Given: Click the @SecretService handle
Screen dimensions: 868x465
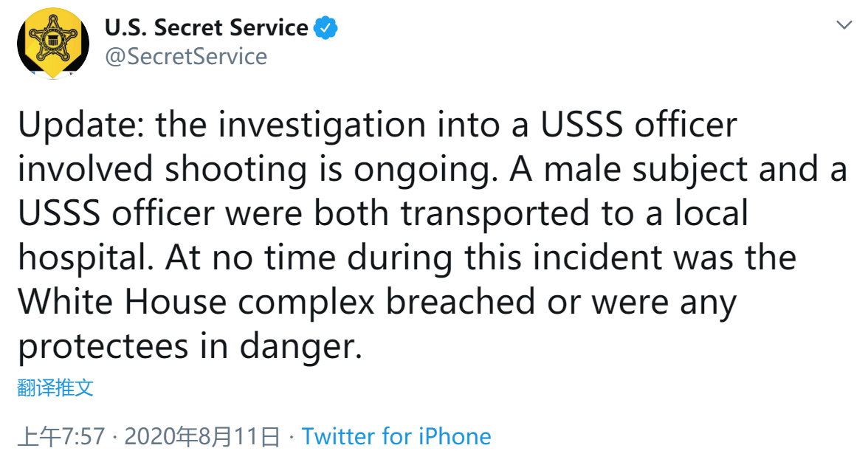Looking at the screenshot, I should [186, 56].
